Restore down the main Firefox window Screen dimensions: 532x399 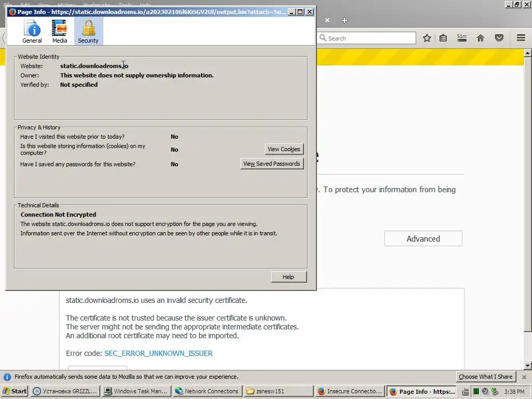coord(517,4)
